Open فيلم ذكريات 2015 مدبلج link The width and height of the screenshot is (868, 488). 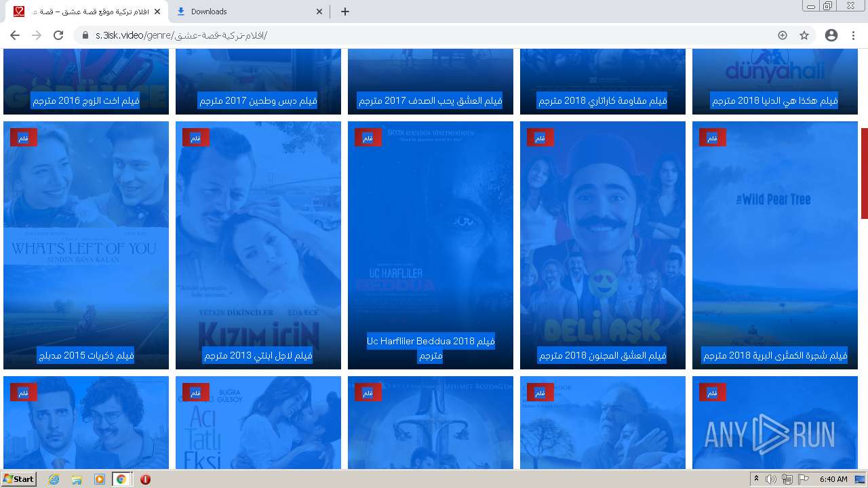click(x=86, y=356)
